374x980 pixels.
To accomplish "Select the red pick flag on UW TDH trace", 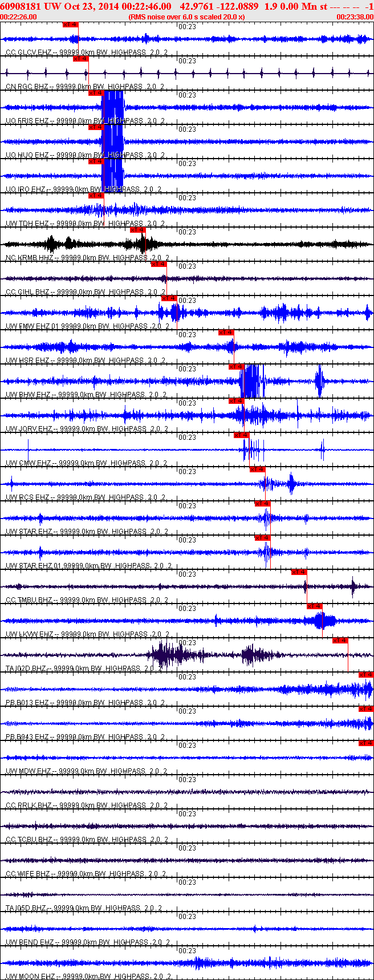I will pyautogui.click(x=96, y=196).
